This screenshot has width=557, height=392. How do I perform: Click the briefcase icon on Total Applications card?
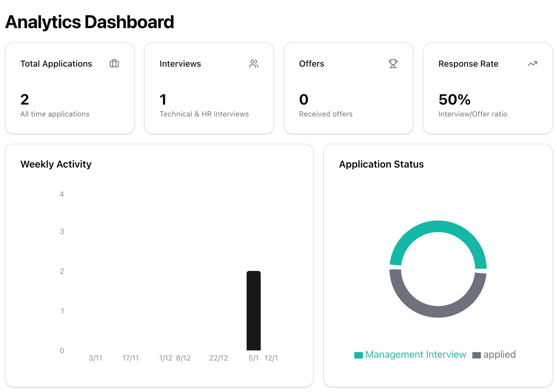(x=114, y=64)
